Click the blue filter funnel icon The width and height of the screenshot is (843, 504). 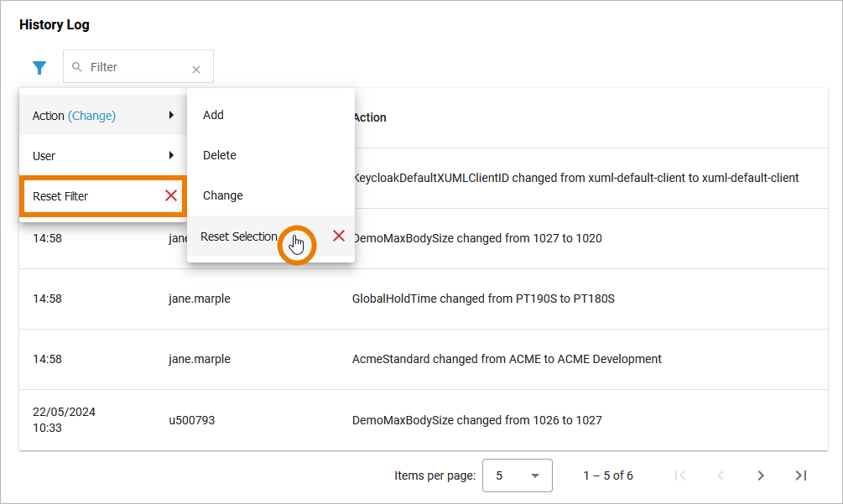click(39, 67)
